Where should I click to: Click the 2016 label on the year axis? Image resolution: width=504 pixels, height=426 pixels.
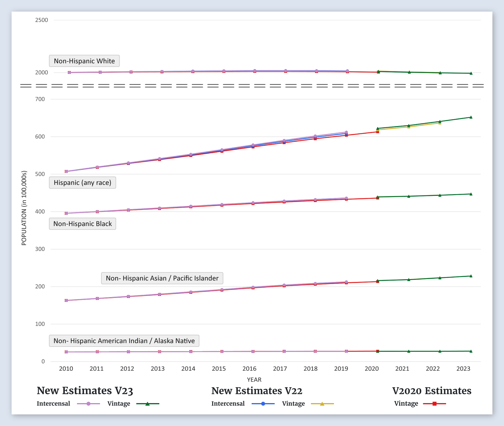[249, 369]
